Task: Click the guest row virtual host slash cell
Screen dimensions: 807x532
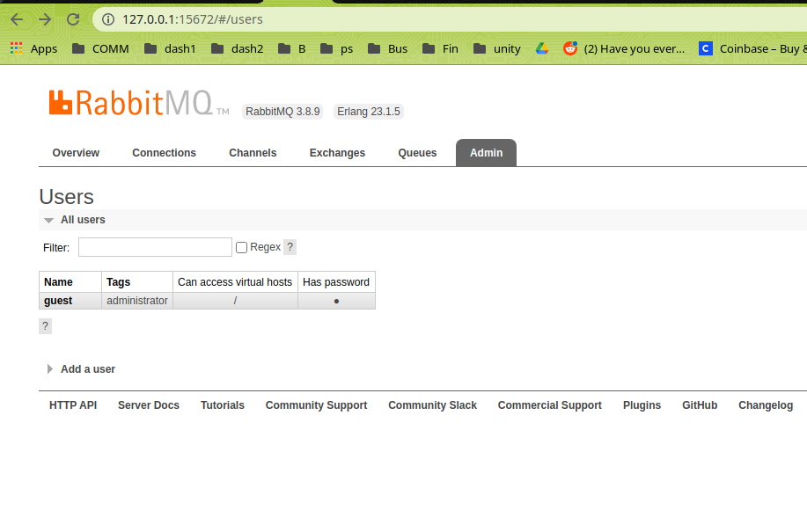Action: pyautogui.click(x=235, y=301)
